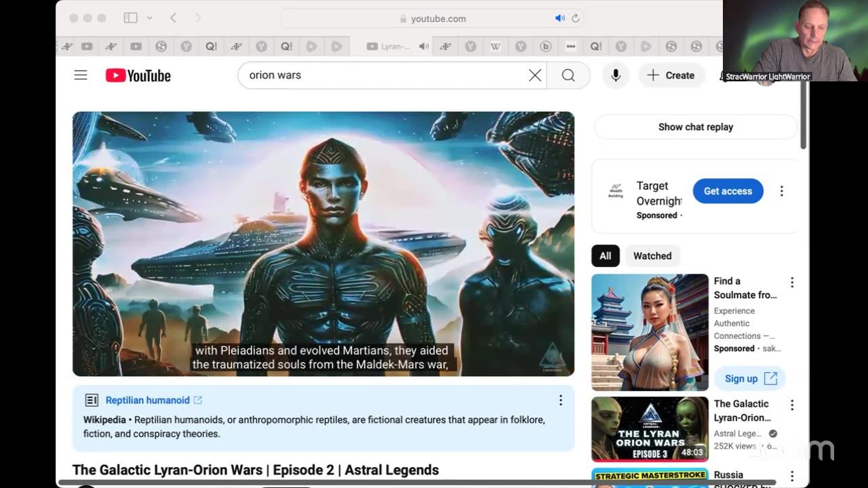This screenshot has width=868, height=488.
Task: Click the horizontal scrollbar at page bottom
Action: pyautogui.click(x=417, y=483)
